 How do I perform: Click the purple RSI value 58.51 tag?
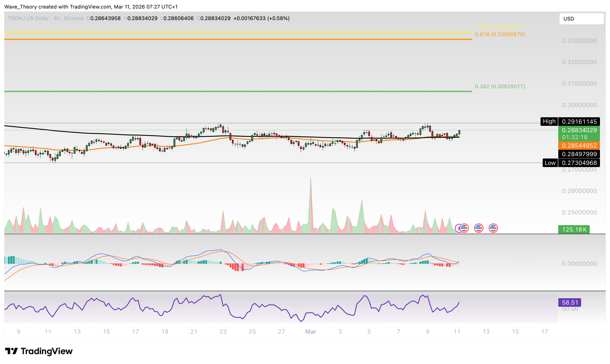[x=570, y=302]
